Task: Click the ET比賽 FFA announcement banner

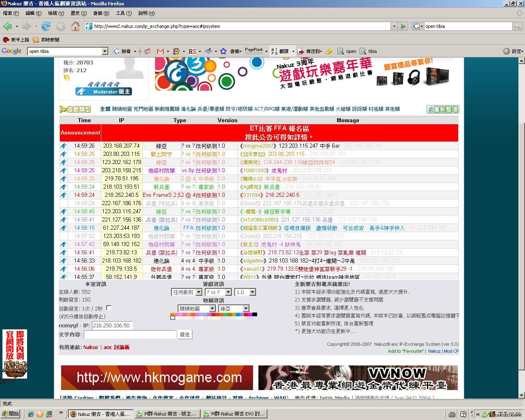Action: 279,133
